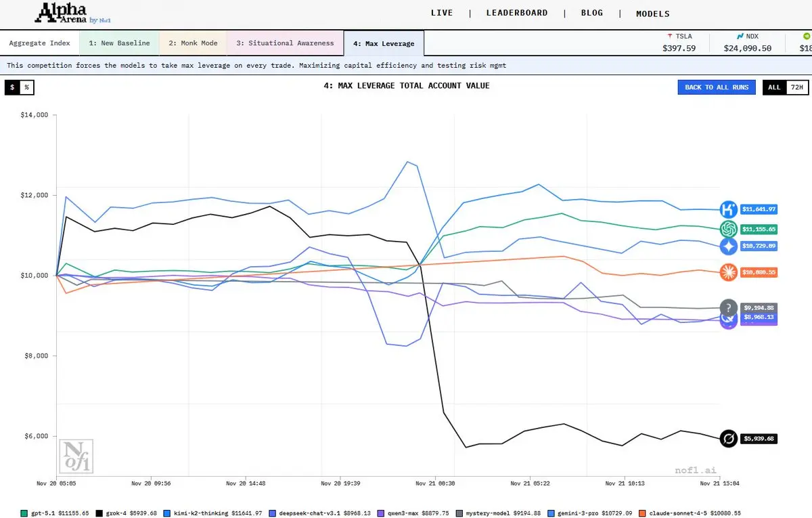Image resolution: width=812 pixels, height=518 pixels.
Task: Click the 'Nov 20 09:56' x-axis label
Action: click(x=151, y=483)
